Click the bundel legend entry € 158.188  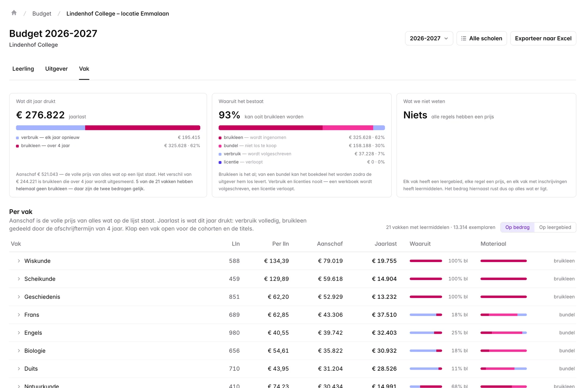pyautogui.click(x=302, y=146)
